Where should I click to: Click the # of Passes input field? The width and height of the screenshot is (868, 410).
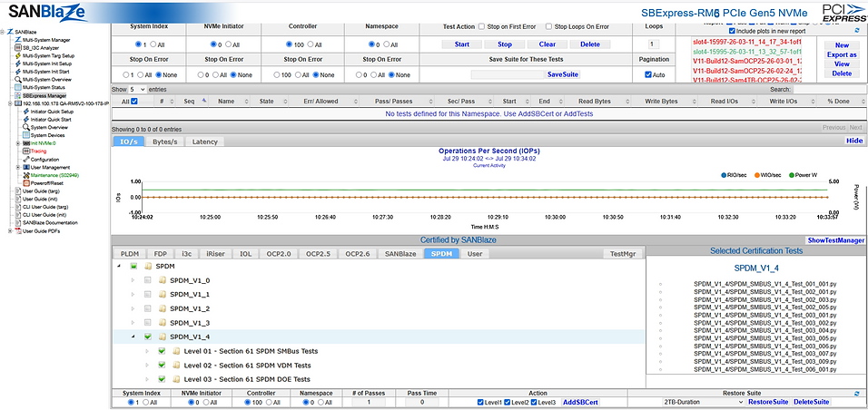[x=369, y=402]
